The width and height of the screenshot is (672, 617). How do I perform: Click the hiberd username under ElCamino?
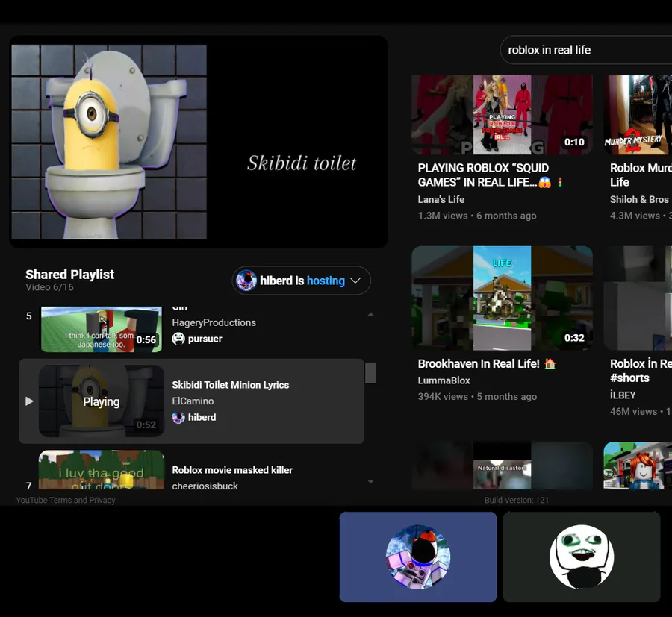coord(202,418)
